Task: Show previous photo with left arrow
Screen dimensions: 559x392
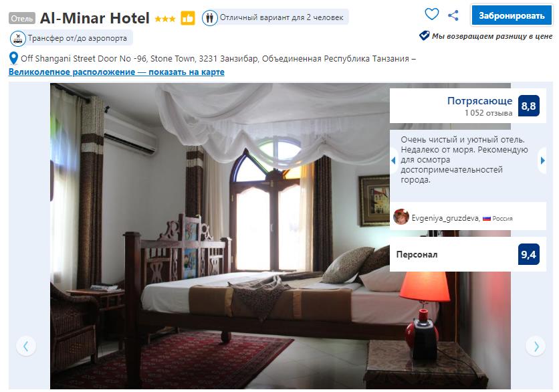Action: tap(25, 346)
